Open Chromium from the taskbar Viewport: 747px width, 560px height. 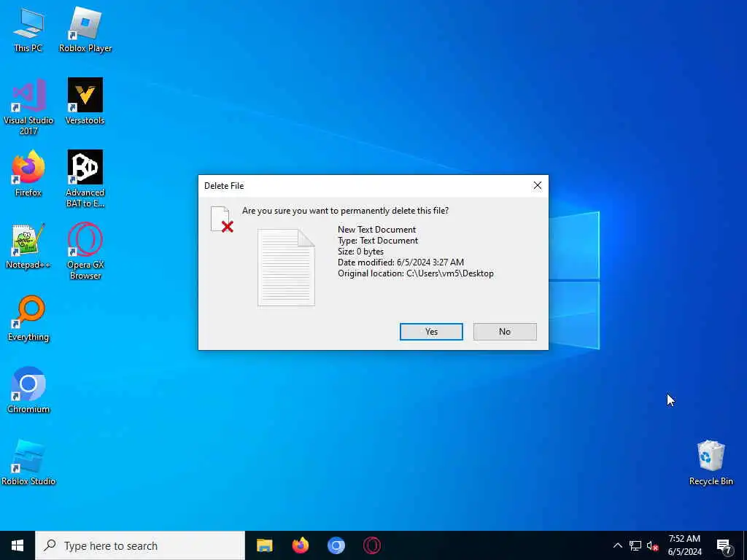click(336, 545)
